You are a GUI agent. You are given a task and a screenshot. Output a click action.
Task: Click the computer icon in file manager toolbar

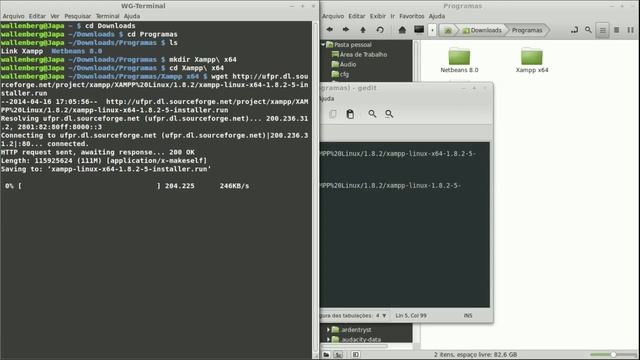coord(419,30)
